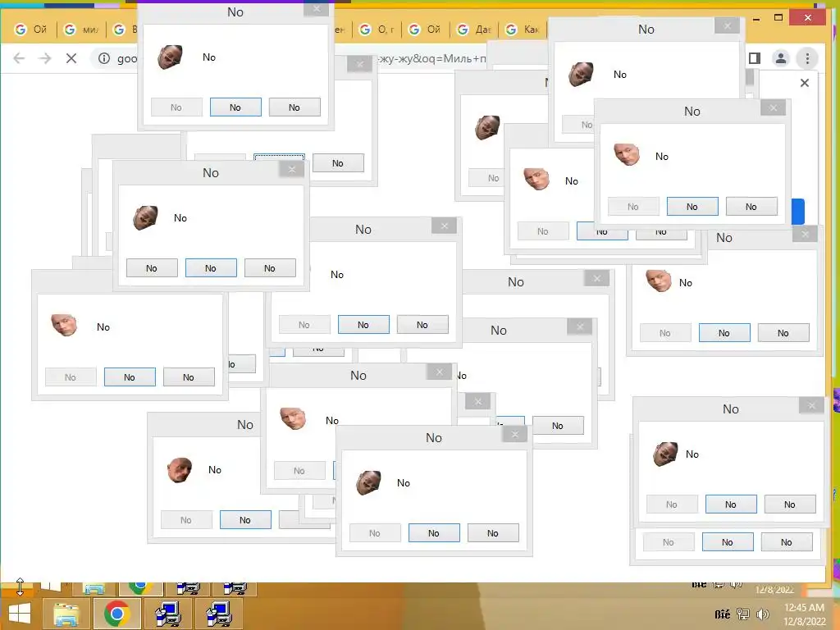Viewport: 840px width, 630px height.
Task: Stop loading the page in Chrome
Action: tap(71, 58)
